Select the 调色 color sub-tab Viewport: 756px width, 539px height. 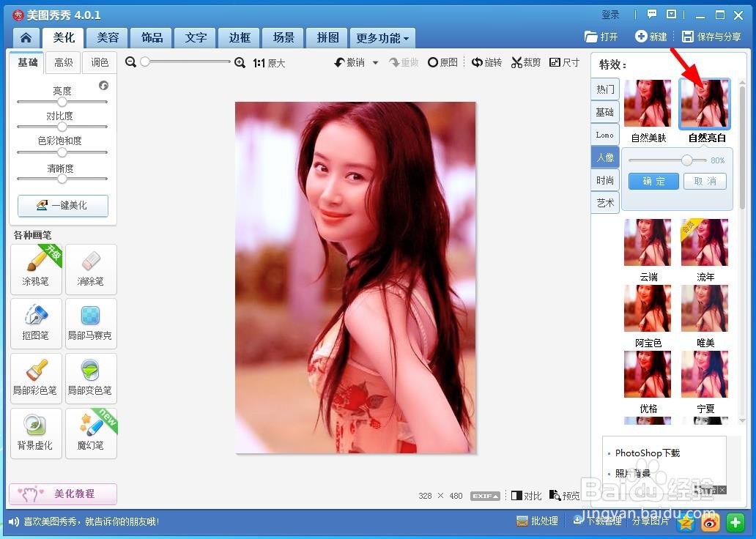pos(100,63)
